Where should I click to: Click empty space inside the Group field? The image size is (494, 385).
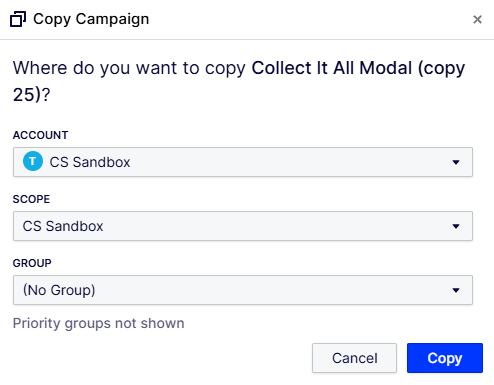coord(267,290)
